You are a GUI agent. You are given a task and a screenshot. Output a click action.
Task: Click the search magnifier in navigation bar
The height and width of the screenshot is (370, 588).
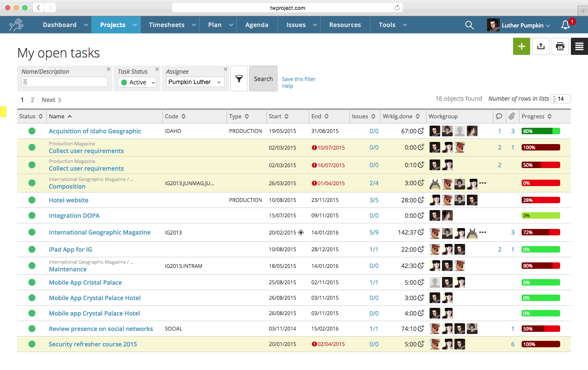[x=469, y=25]
